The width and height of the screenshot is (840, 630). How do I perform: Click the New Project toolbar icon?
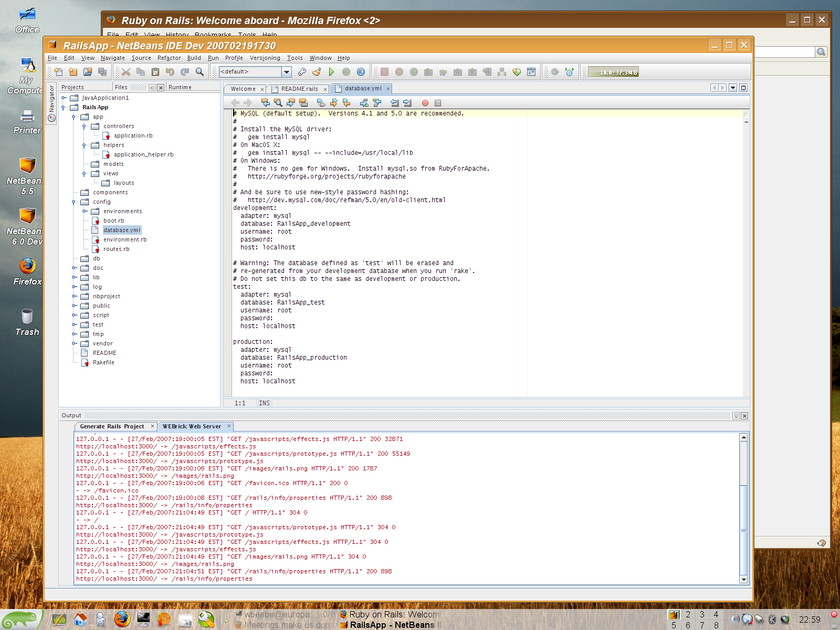coord(73,72)
